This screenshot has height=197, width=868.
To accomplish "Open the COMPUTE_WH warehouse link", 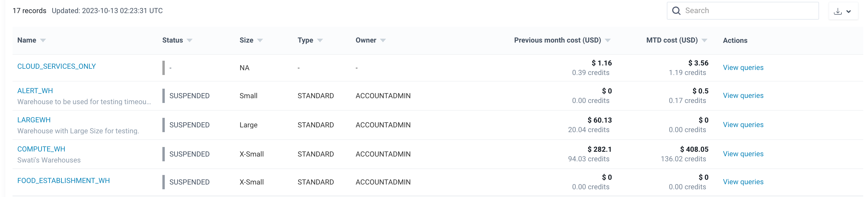I will click(x=41, y=149).
